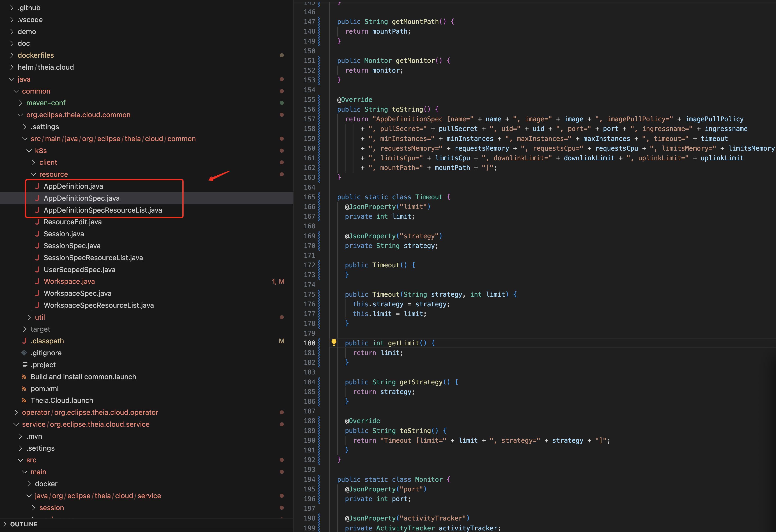Click the launch icon beside Theia.Cloud.launch

24,400
